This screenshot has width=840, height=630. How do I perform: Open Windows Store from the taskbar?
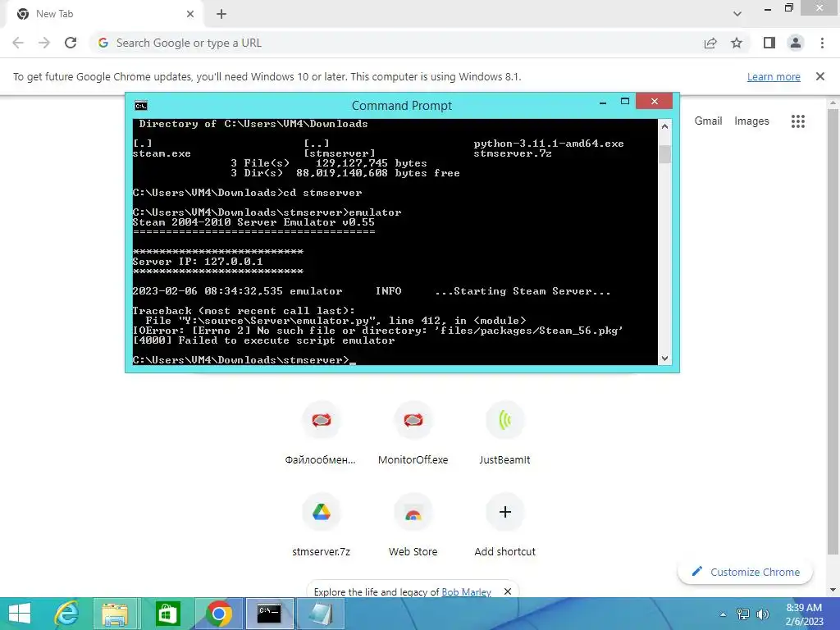pos(167,614)
